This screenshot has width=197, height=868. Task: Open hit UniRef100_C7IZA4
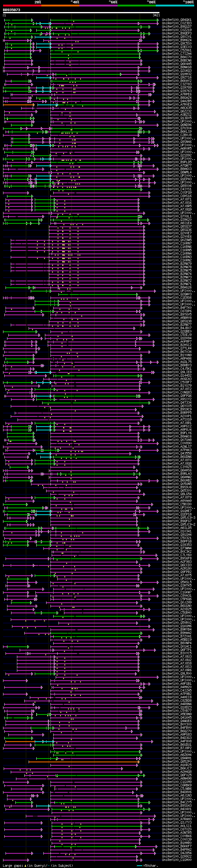pos(177,54)
